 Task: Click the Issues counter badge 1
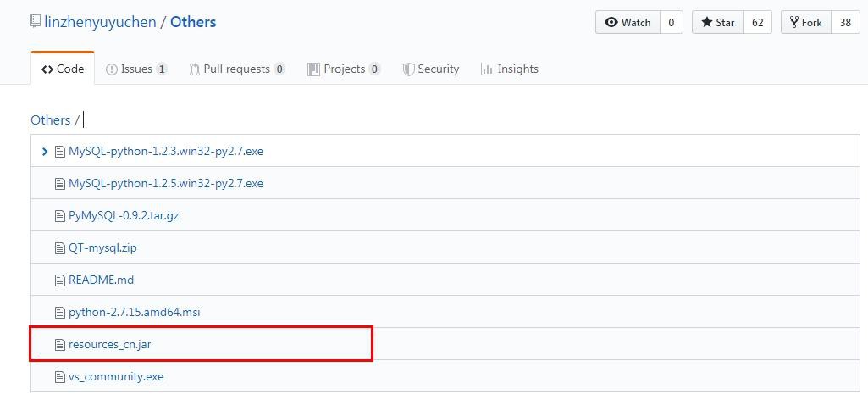click(161, 69)
